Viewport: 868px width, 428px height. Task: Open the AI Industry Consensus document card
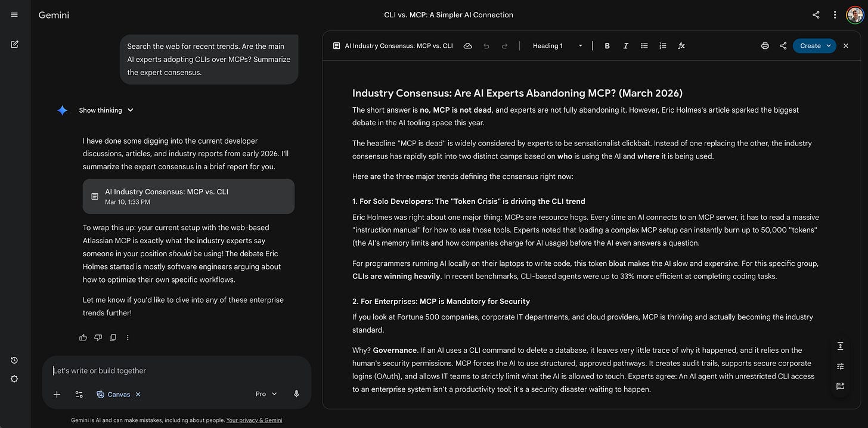click(x=188, y=196)
